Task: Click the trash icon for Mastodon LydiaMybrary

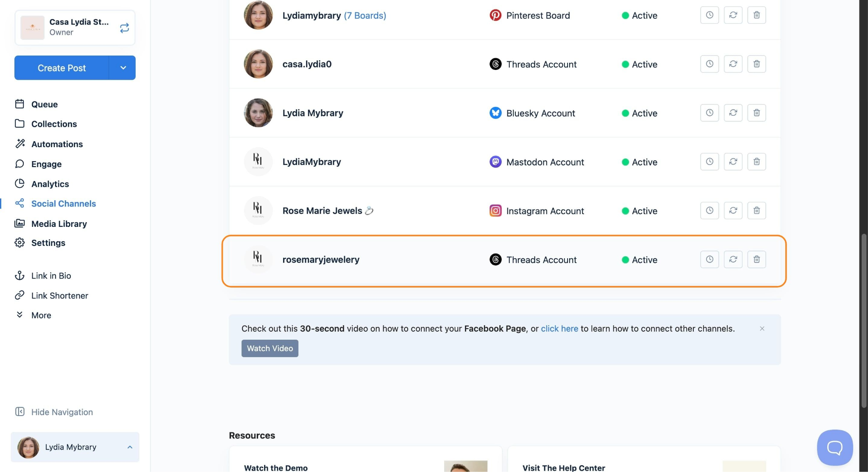Action: [757, 162]
